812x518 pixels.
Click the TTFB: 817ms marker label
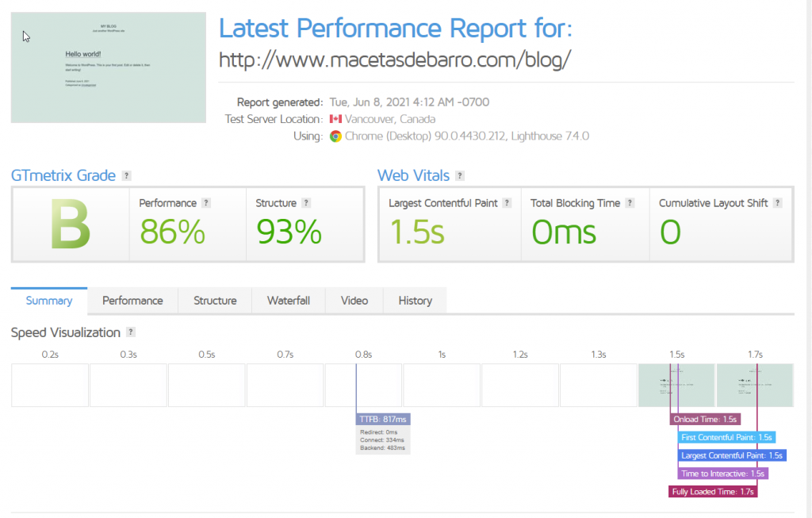[x=384, y=419]
